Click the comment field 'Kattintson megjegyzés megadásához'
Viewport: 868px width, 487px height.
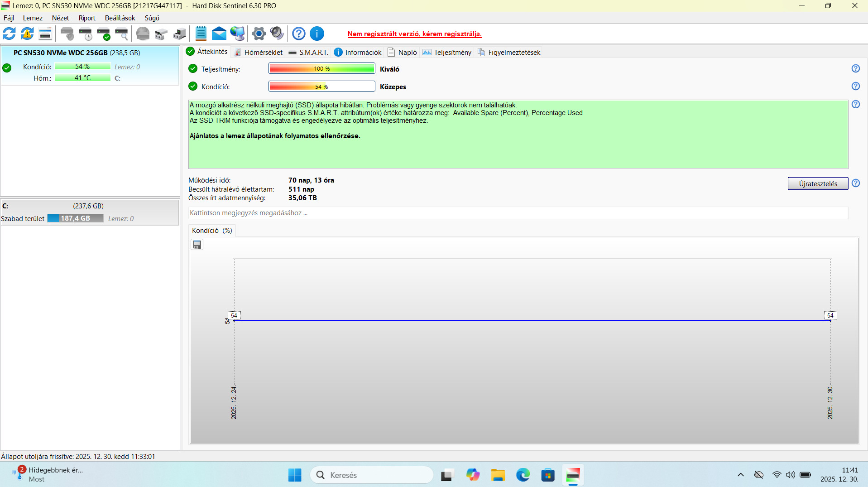click(518, 213)
